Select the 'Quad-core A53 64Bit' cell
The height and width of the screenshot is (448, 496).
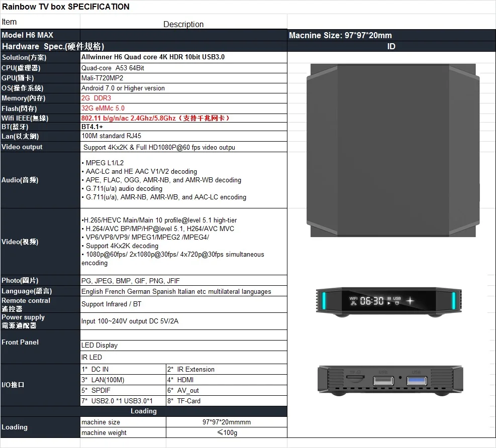point(184,68)
